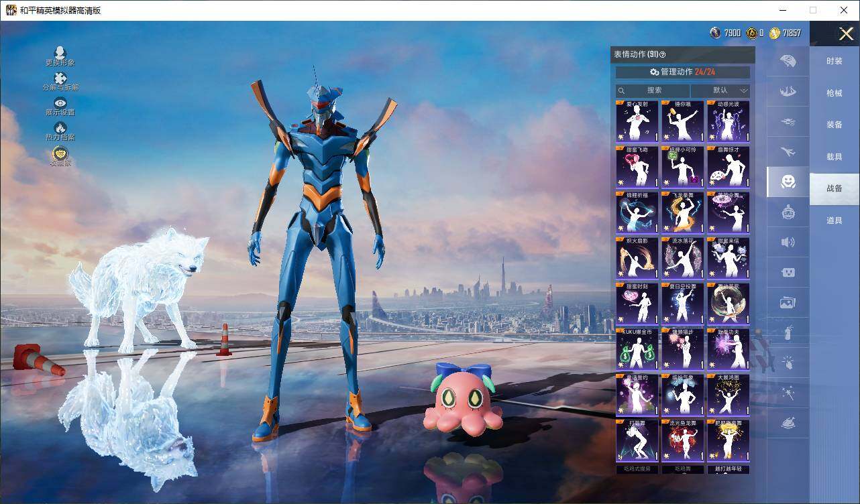This screenshot has height=504, width=860.
Task: Select the picture gallery category icon
Action: (x=788, y=303)
